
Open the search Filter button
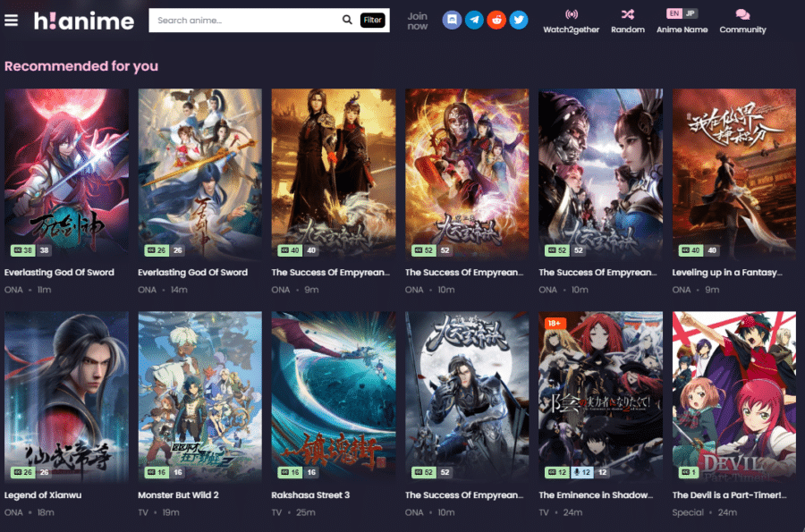click(x=372, y=20)
